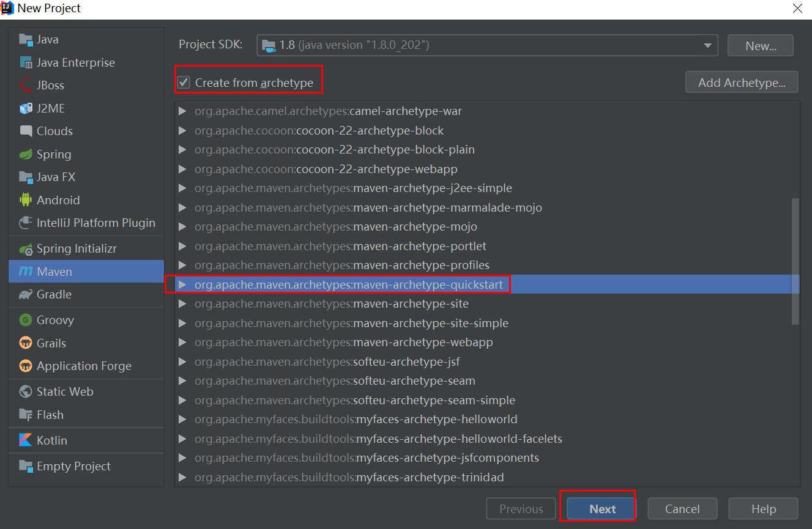The height and width of the screenshot is (529, 812).
Task: Click the Groovy green icon
Action: tap(26, 320)
